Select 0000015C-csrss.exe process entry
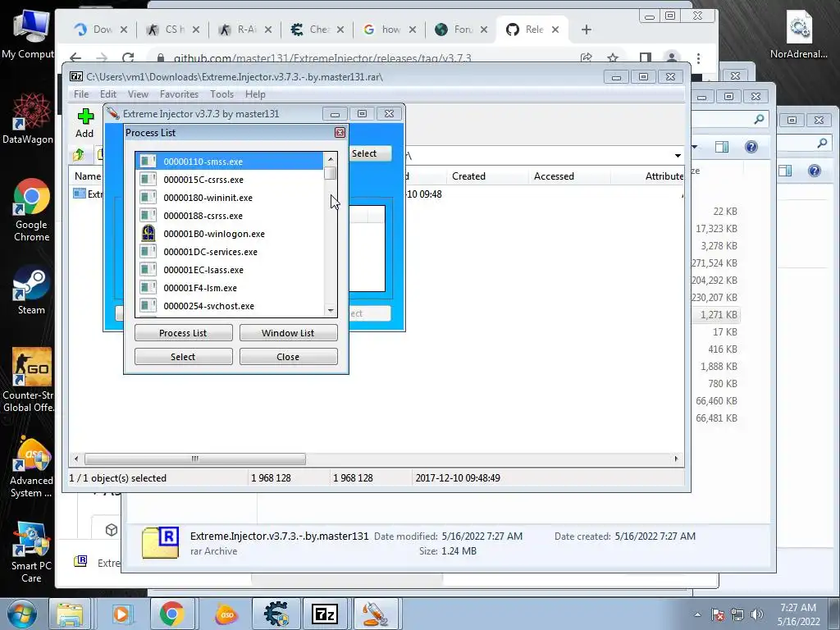The width and height of the screenshot is (840, 630). pos(230,180)
